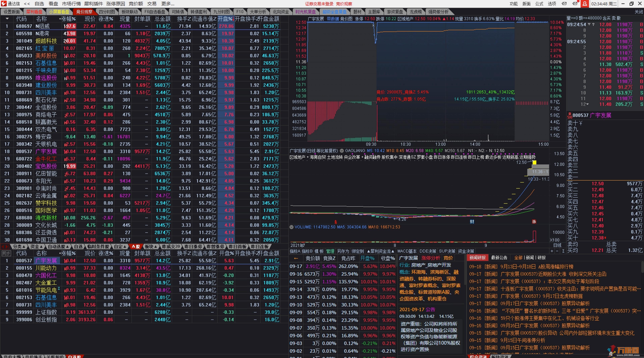Toggle the 带数据 option on the intraday chart
This screenshot has width=644, height=358.
pos(333,19)
